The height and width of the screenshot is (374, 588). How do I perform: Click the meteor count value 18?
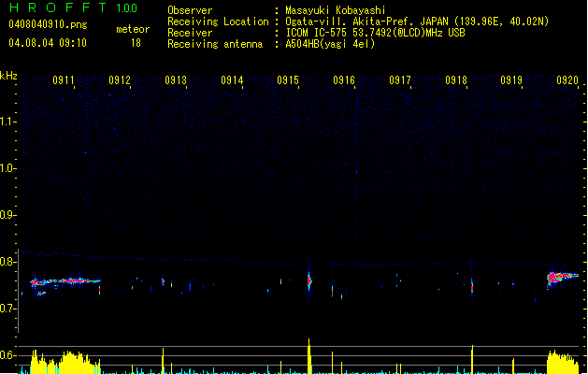(x=136, y=43)
